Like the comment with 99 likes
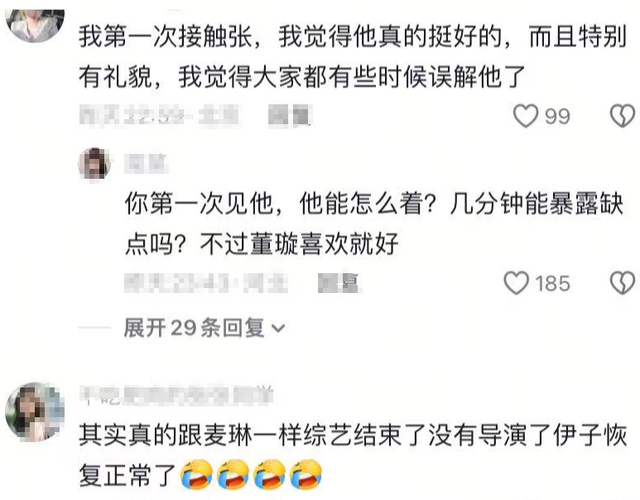Image resolution: width=640 pixels, height=500 pixels. pos(525,116)
